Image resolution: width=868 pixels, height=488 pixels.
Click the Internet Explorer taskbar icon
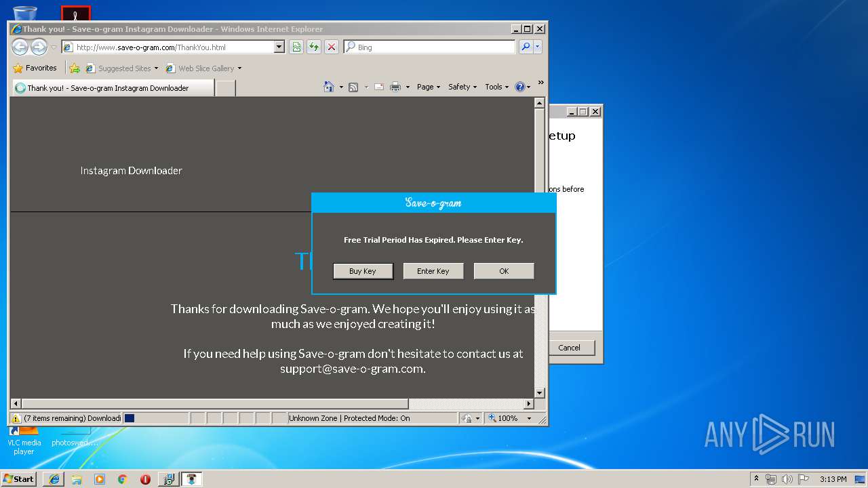point(54,479)
